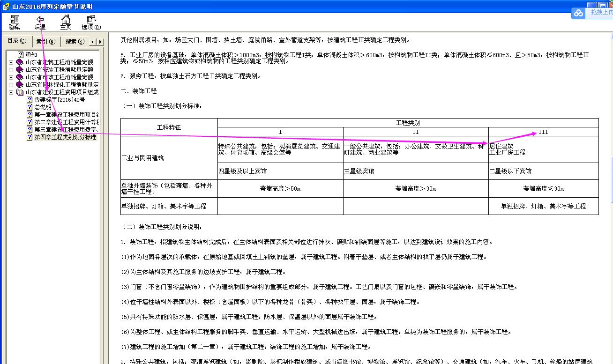
Task: Click paragraph (7) about 施工增加
Action: (246, 347)
